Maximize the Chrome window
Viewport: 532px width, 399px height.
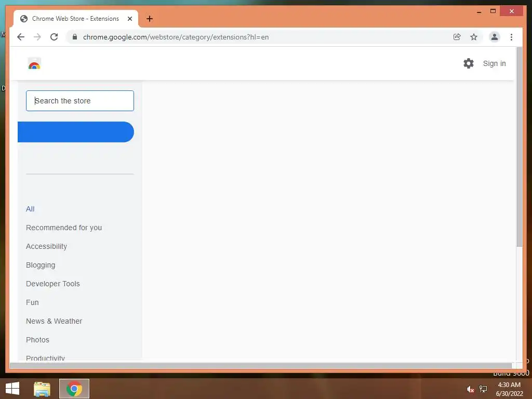click(x=493, y=11)
